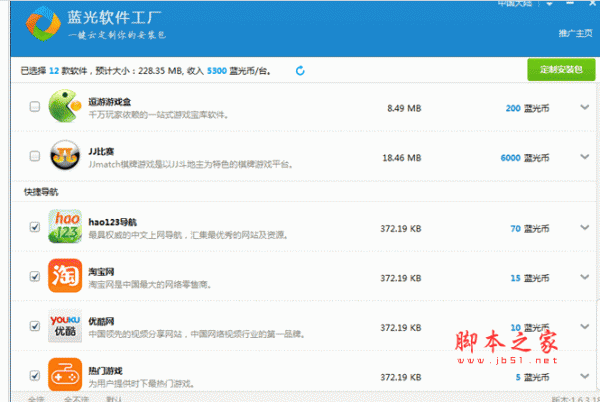Expand the hao123导航 row chevron
This screenshot has height=402, width=600.
[x=584, y=227]
